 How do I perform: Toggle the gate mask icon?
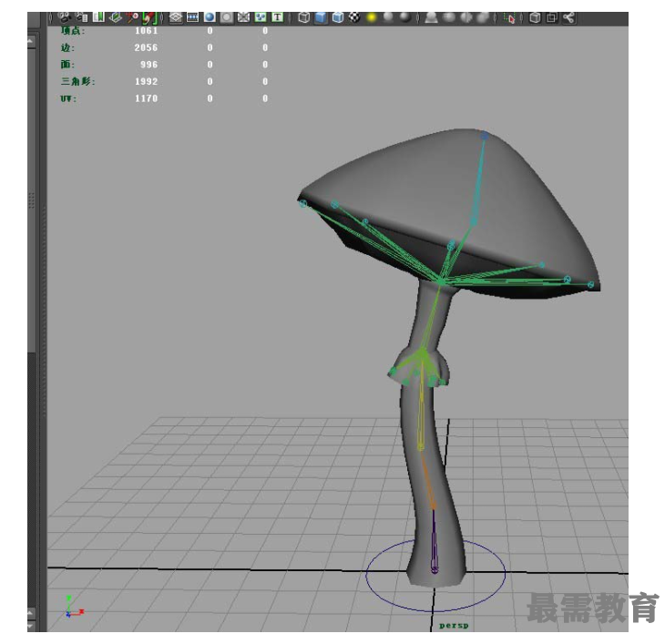(227, 17)
